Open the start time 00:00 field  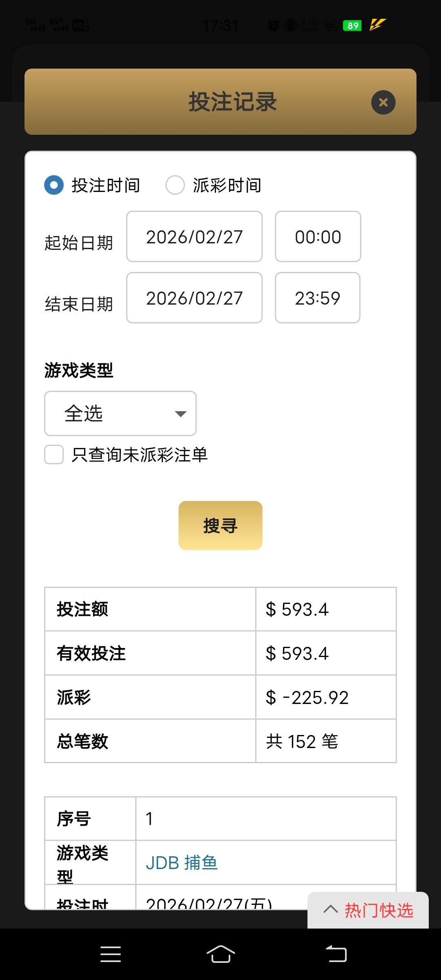(318, 237)
